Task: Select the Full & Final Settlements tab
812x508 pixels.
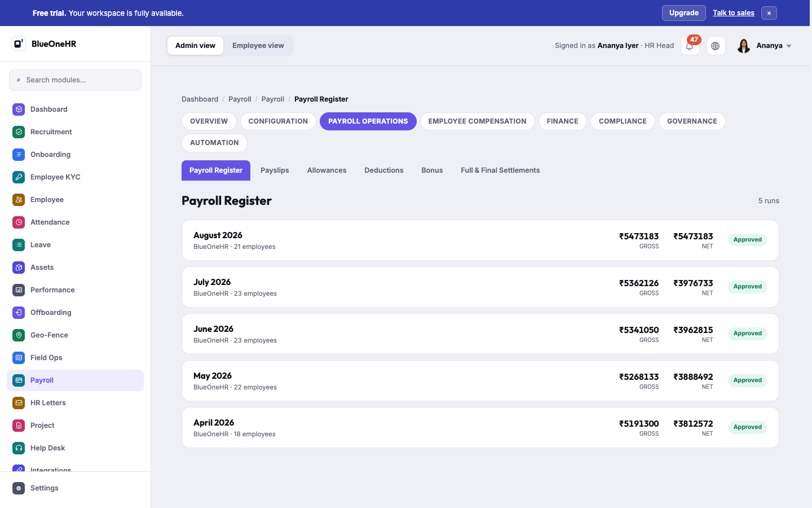Action: click(500, 170)
